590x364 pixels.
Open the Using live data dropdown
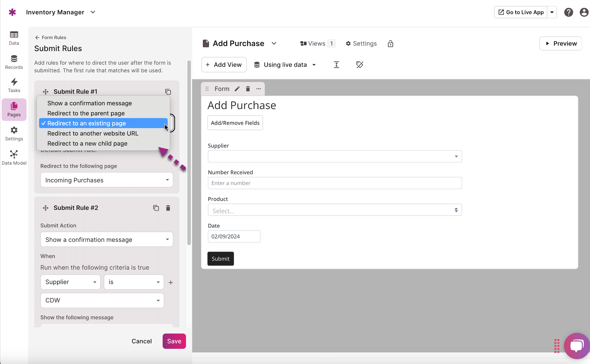(285, 65)
